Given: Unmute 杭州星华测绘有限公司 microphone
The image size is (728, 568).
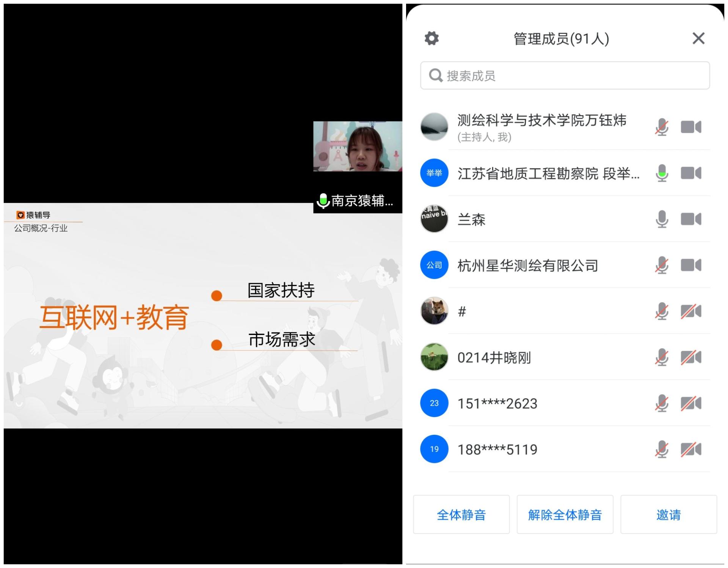Looking at the screenshot, I should pyautogui.click(x=662, y=265).
